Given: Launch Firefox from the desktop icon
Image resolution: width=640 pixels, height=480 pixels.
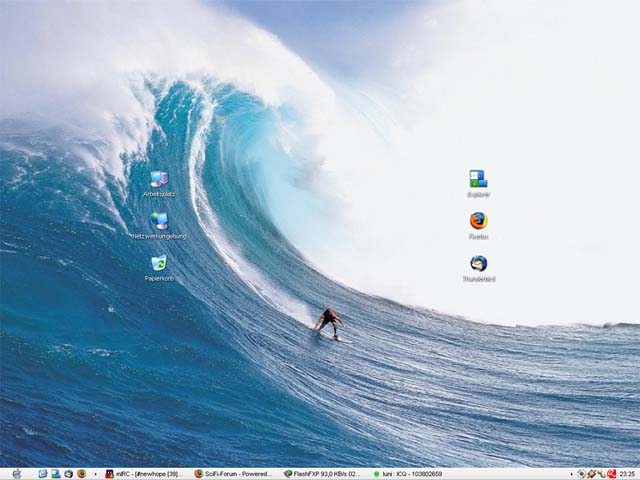Looking at the screenshot, I should (478, 222).
